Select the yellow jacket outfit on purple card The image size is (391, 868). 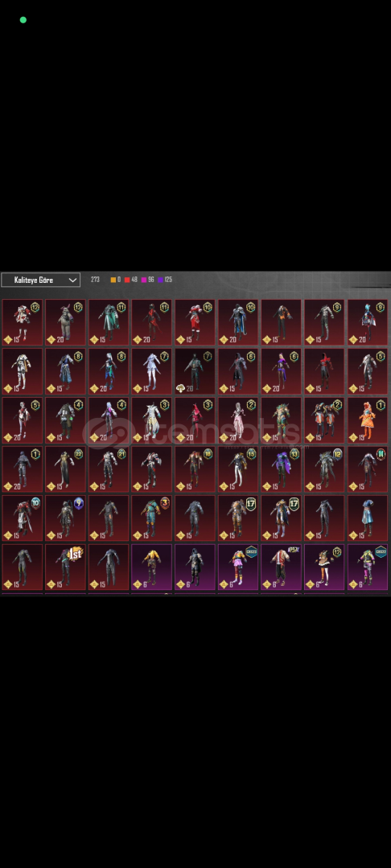coord(152,567)
